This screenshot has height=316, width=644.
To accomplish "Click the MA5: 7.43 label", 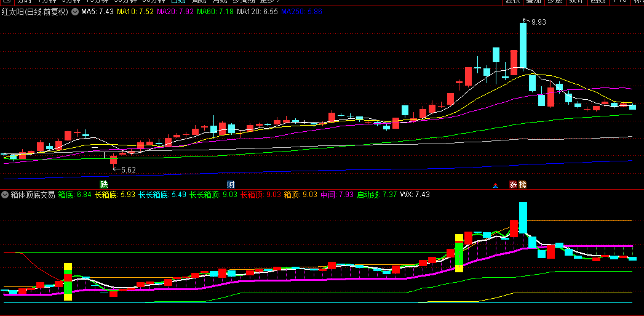I will coord(97,12).
